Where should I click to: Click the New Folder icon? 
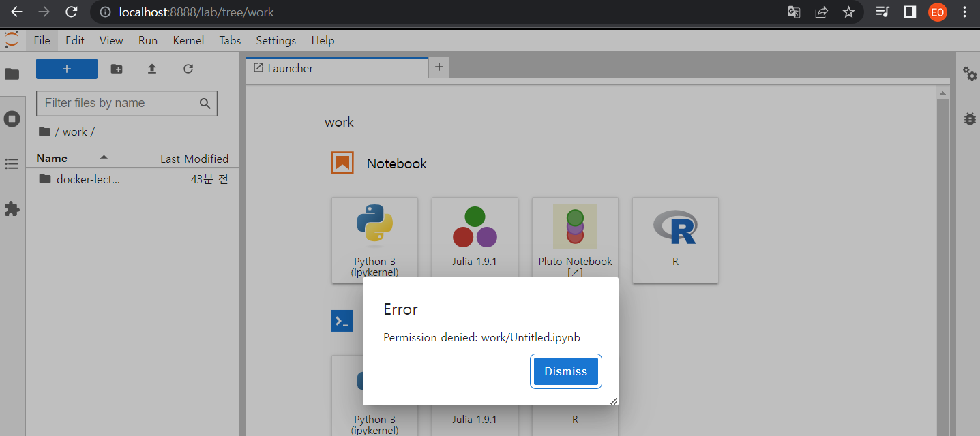tap(117, 69)
